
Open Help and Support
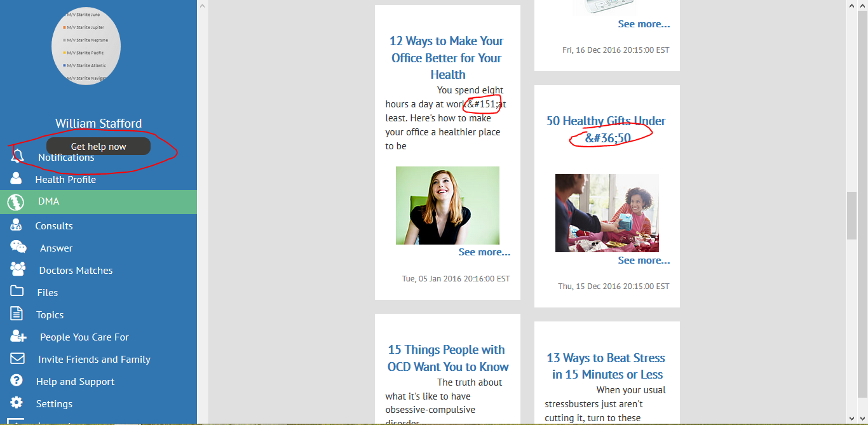[75, 382]
